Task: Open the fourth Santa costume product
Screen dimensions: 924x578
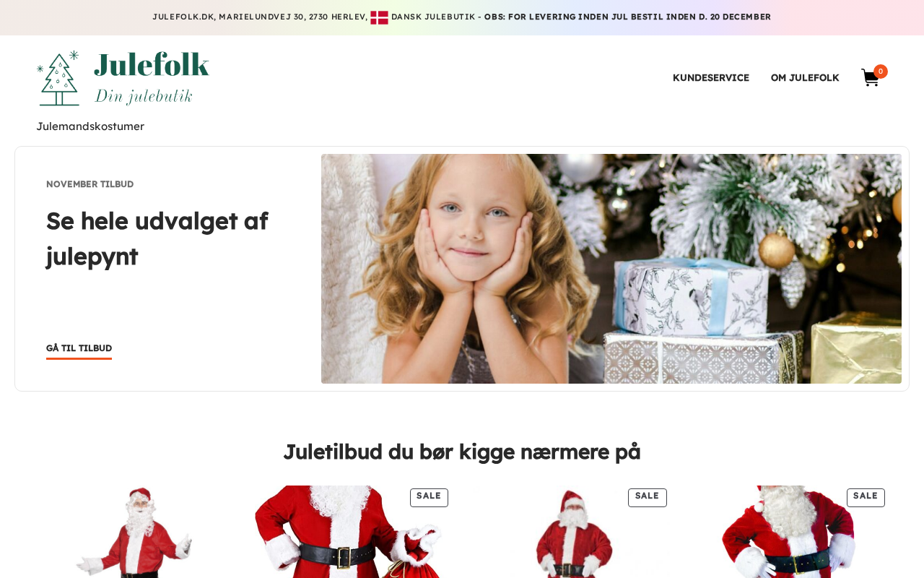Action: point(790,532)
